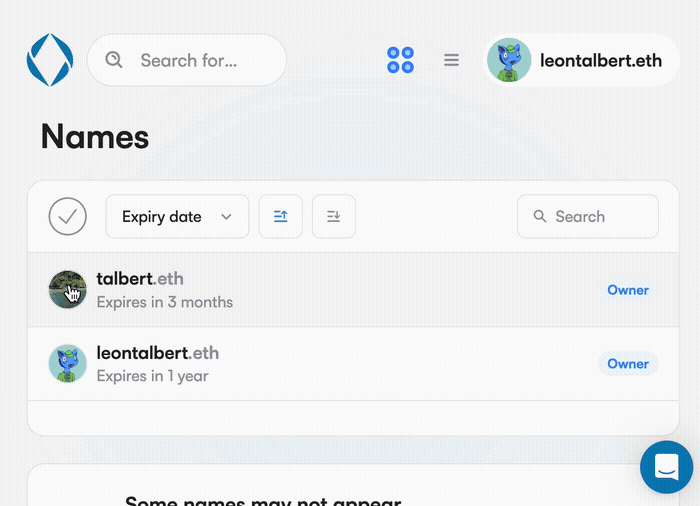Toggle the select-names checkmark circle
This screenshot has width=700, height=506.
(68, 216)
